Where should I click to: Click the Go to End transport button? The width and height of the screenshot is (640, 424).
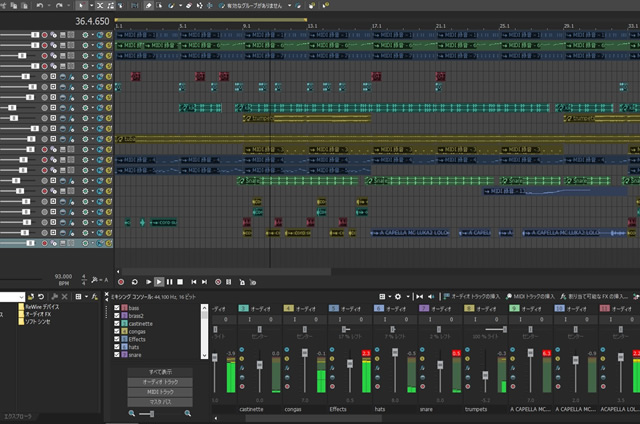(204, 282)
